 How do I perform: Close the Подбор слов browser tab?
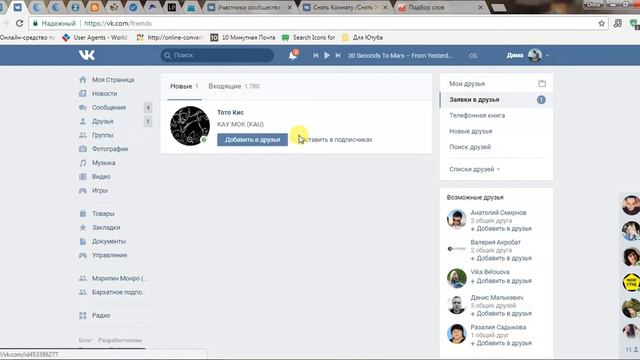pos(480,7)
